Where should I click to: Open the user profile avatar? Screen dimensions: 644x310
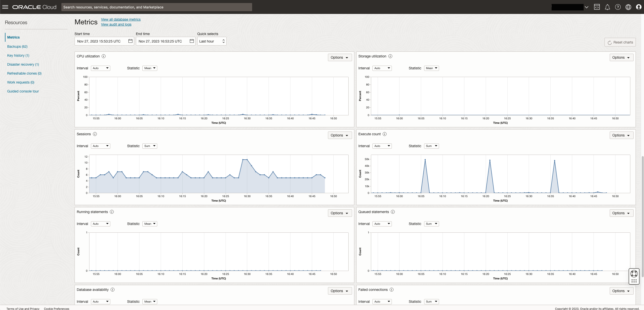pos(639,7)
